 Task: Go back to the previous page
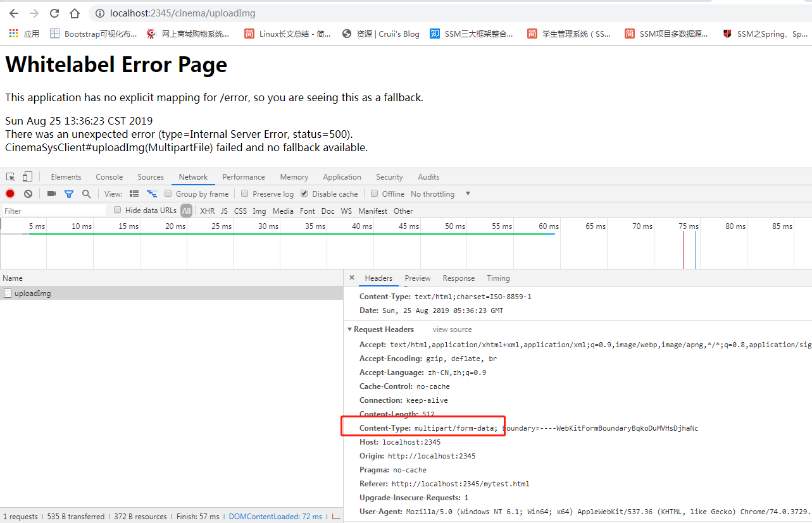click(13, 13)
